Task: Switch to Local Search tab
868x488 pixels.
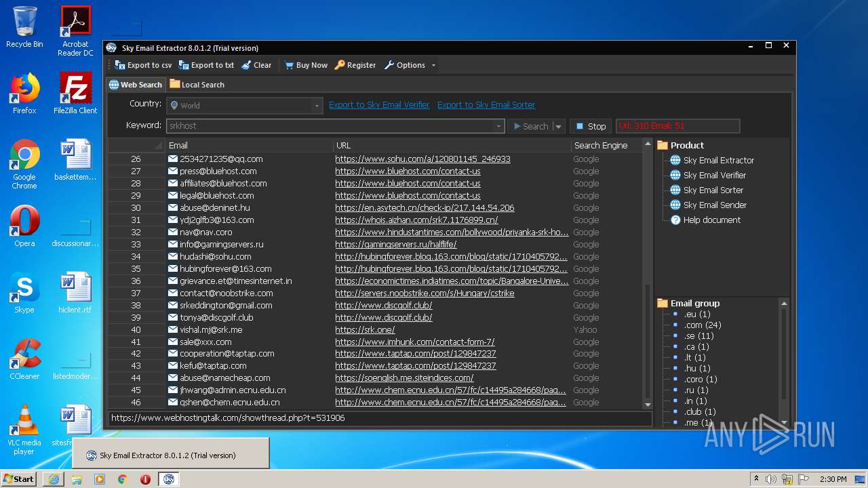Action: click(197, 85)
